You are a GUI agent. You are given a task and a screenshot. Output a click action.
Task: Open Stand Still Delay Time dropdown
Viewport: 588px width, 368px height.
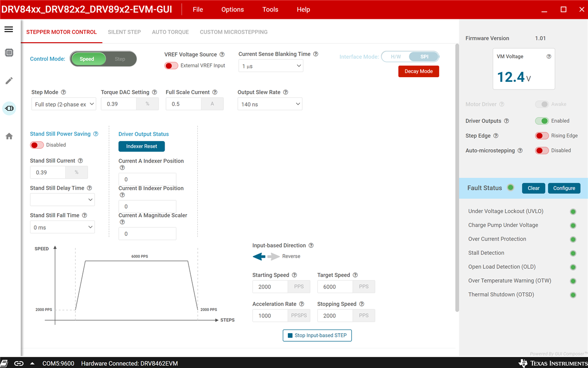(x=62, y=200)
